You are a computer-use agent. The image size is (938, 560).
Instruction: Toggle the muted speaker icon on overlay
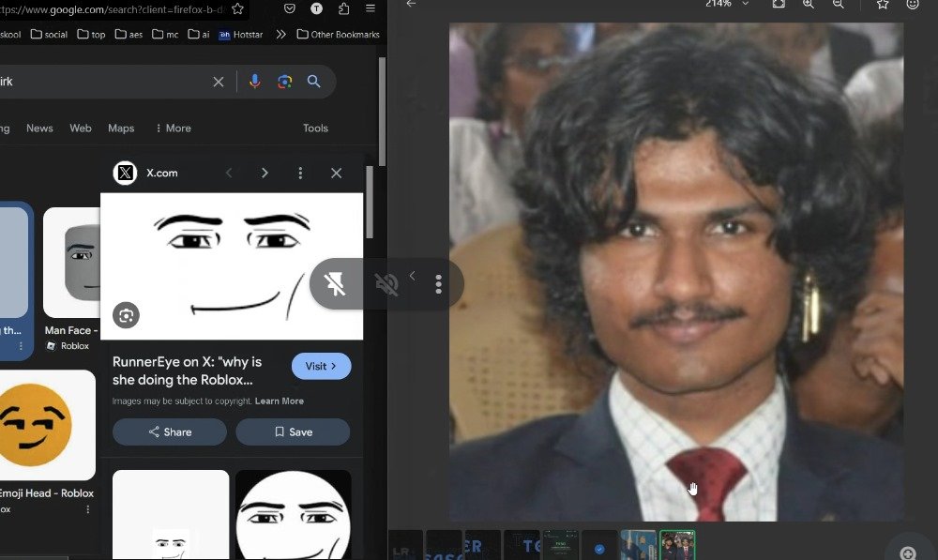pos(386,283)
